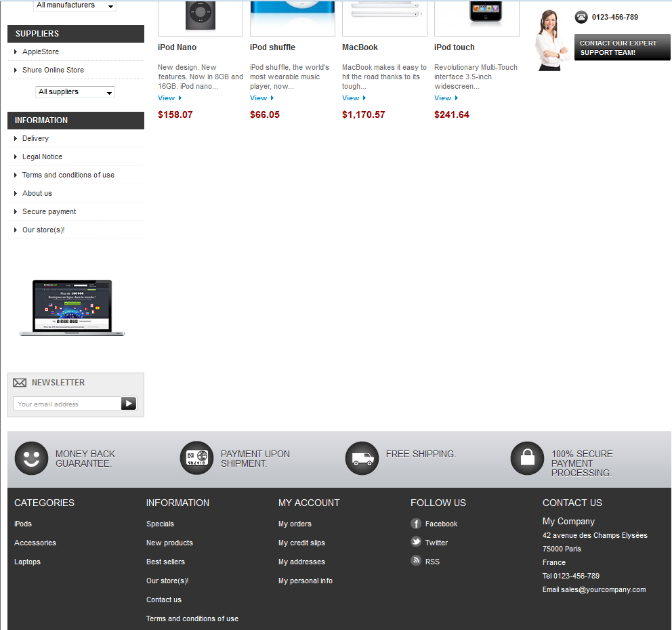Screen dimensions: 672x630
Task: Open About us page
Action: pos(37,193)
